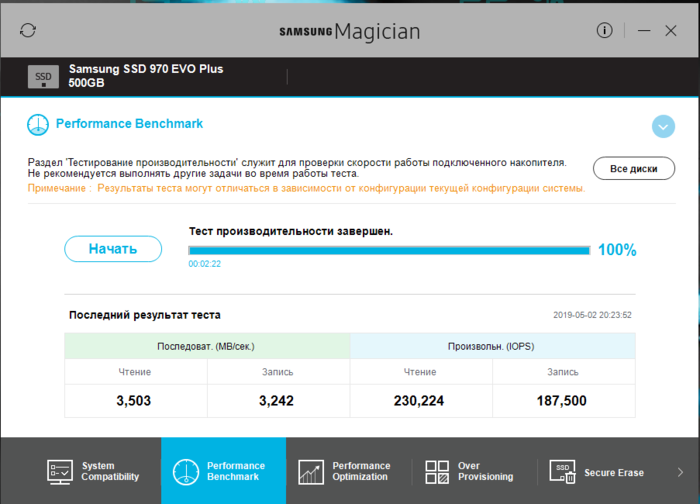Click the Performance Benchmark gauge icon in the section header

click(38, 125)
